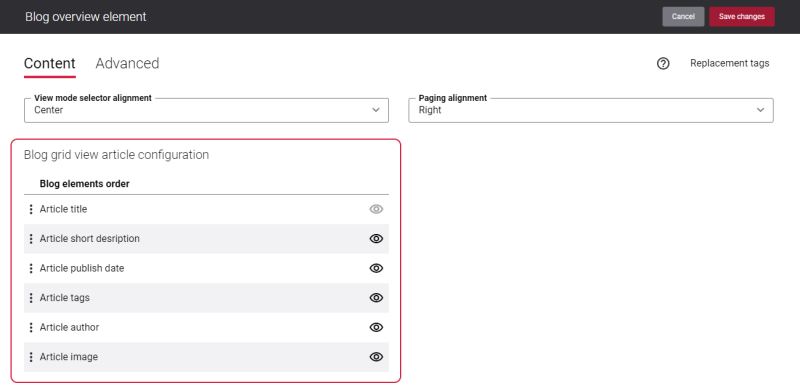Image resolution: width=800 pixels, height=391 pixels.
Task: Click drag handle dots for Article tags
Action: (31, 298)
